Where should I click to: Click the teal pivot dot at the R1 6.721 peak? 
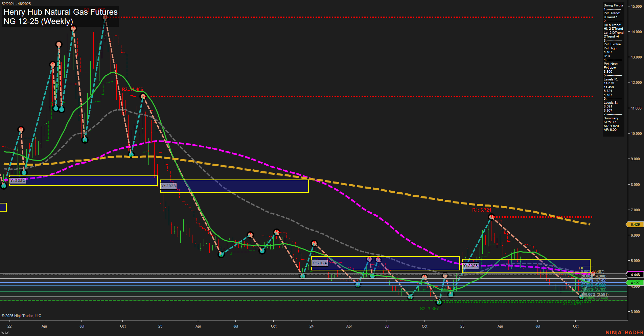tap(491, 217)
